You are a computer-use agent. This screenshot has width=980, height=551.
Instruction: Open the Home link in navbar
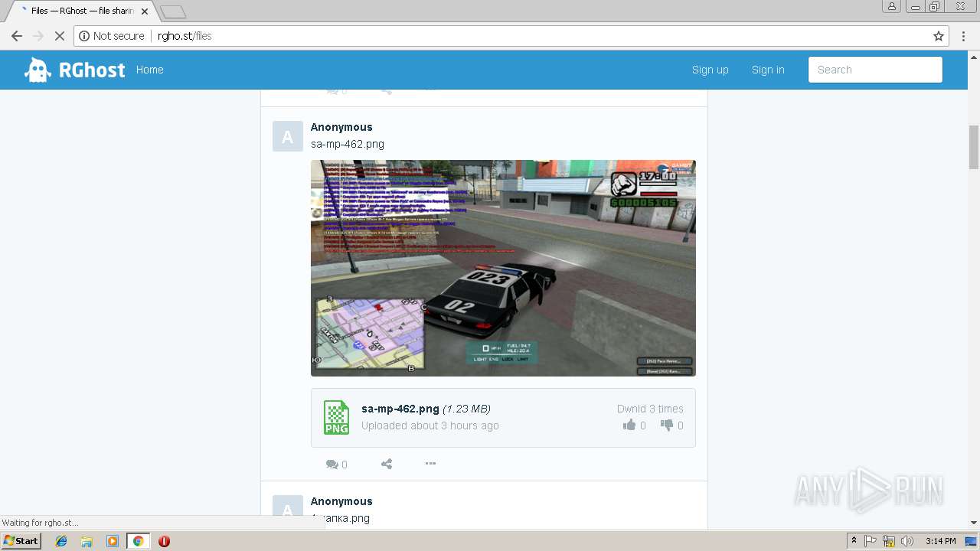(x=149, y=70)
